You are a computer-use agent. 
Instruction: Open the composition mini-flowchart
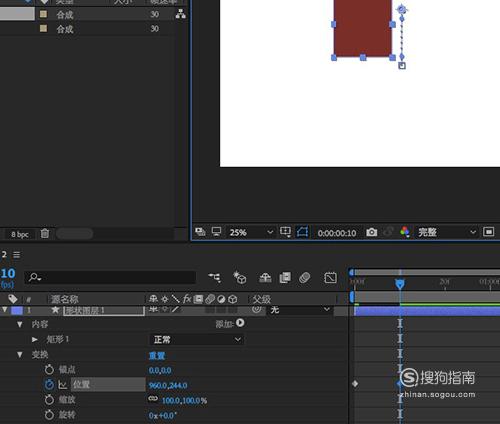coord(215,277)
